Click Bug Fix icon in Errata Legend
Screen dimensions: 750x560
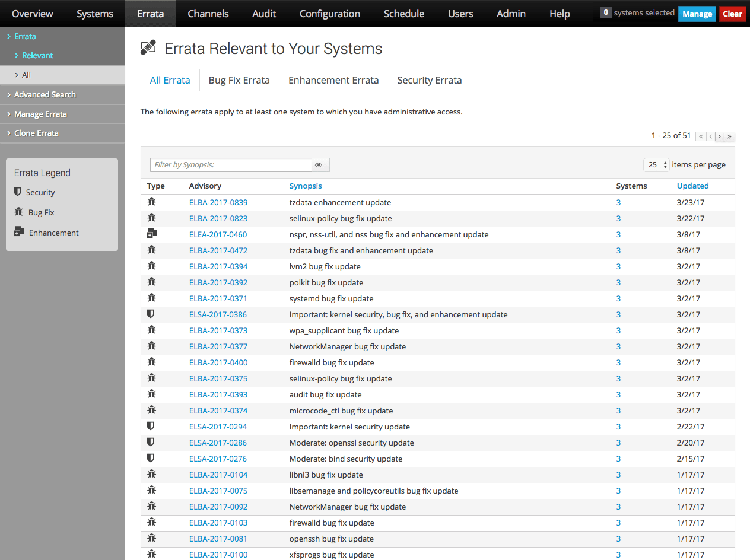[19, 212]
